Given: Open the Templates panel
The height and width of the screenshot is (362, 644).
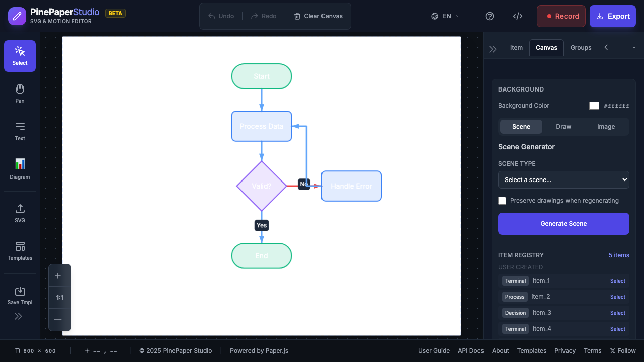Looking at the screenshot, I should pos(20,251).
